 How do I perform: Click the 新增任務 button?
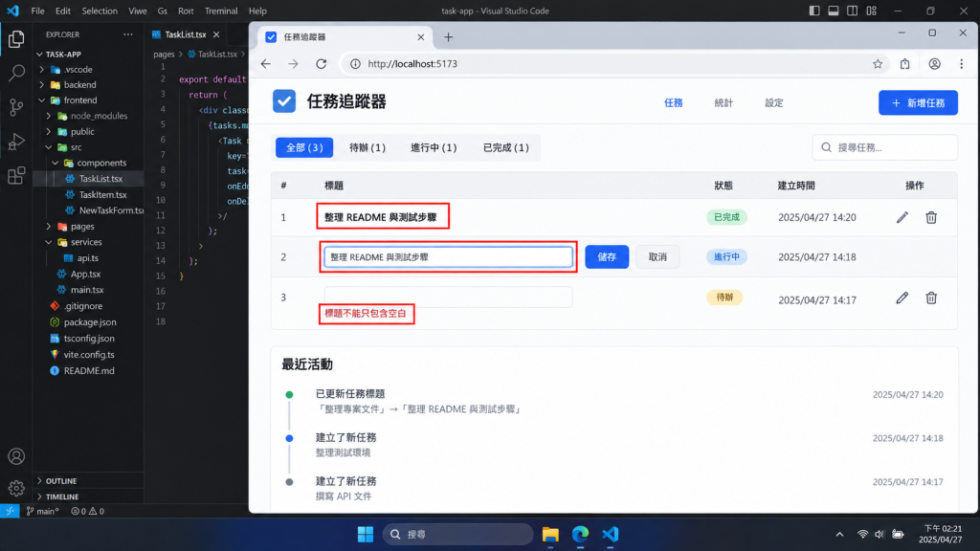[x=918, y=102]
